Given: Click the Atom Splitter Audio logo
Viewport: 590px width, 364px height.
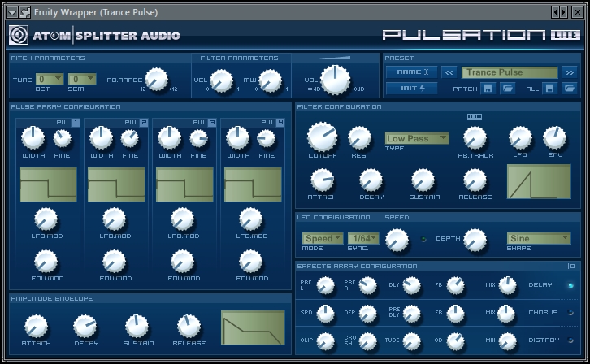Looking at the screenshot, I should pos(19,36).
